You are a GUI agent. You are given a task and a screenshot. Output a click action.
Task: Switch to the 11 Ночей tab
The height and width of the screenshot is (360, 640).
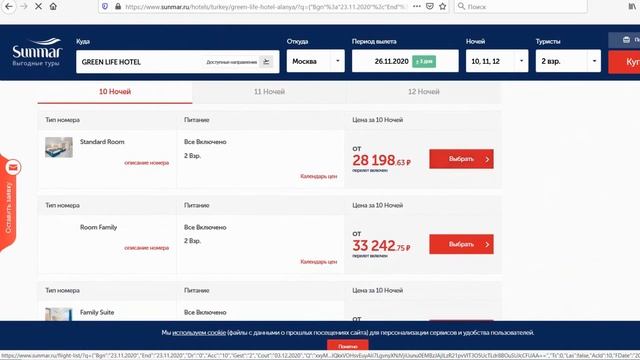(x=269, y=92)
